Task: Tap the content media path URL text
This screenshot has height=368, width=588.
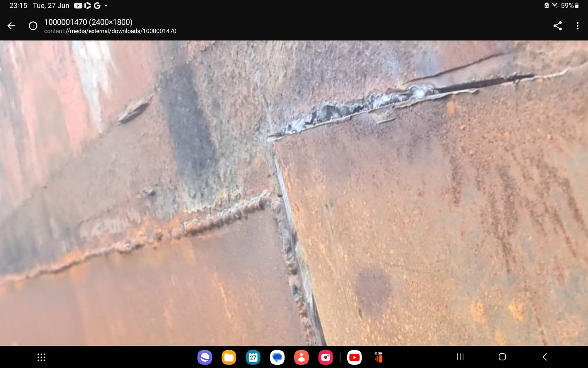Action: pos(110,31)
